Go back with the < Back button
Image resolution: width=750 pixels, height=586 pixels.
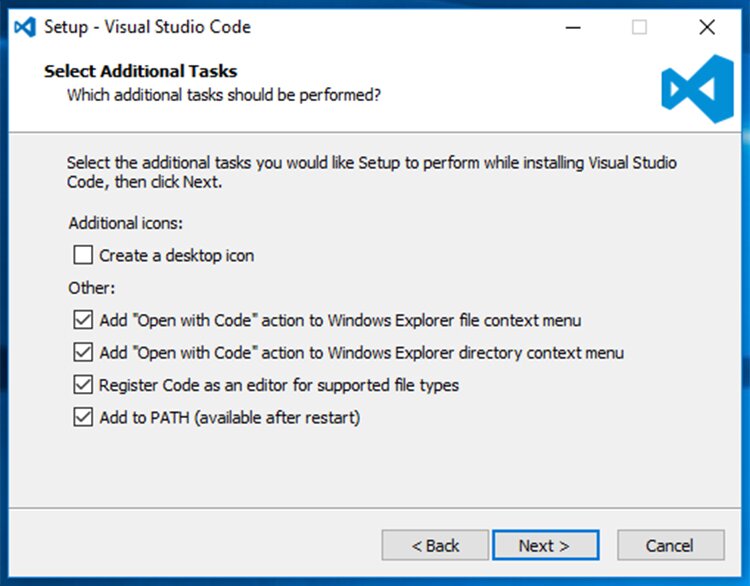pos(435,545)
